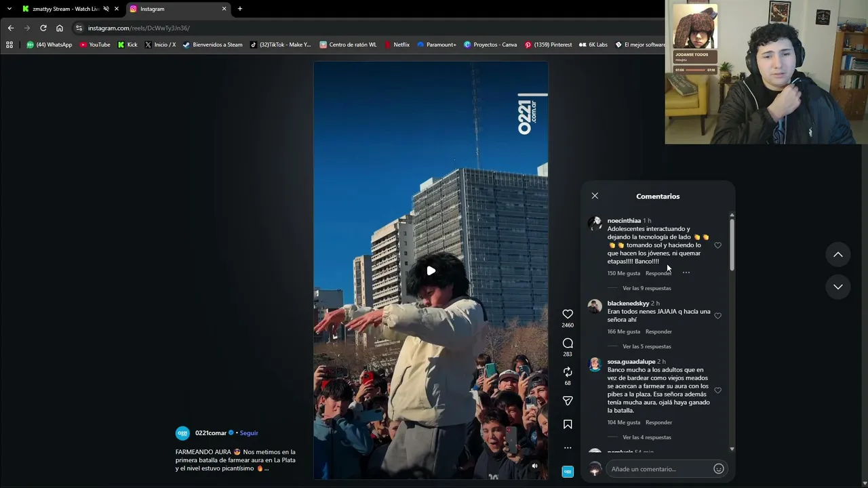Open 'Bienvenidos a Steam' bookmark

click(212, 45)
